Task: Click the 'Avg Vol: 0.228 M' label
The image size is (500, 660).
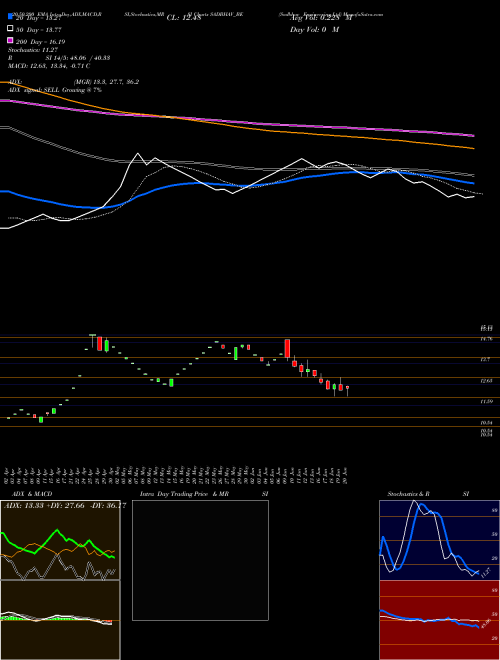Action: [x=320, y=18]
